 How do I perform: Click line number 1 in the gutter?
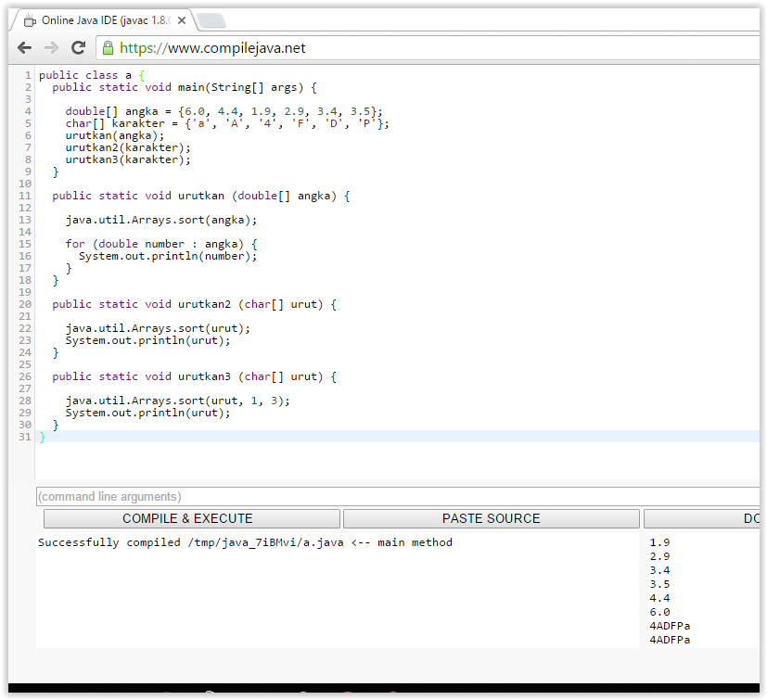tap(28, 75)
